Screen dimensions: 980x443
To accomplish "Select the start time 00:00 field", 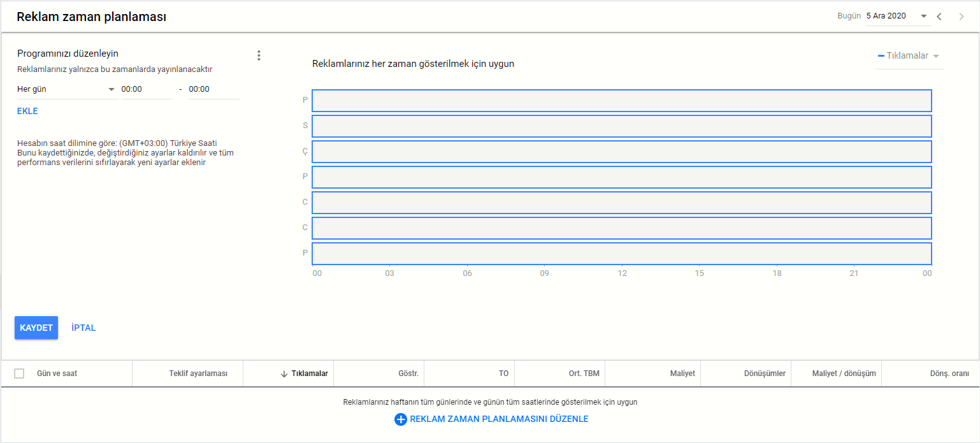I will (x=146, y=89).
